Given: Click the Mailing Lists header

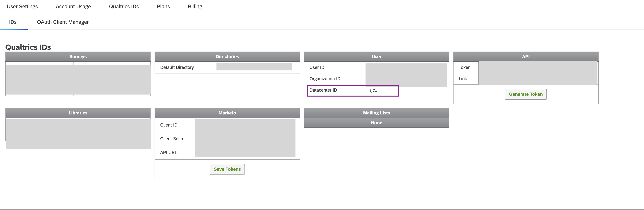Looking at the screenshot, I should (376, 113).
